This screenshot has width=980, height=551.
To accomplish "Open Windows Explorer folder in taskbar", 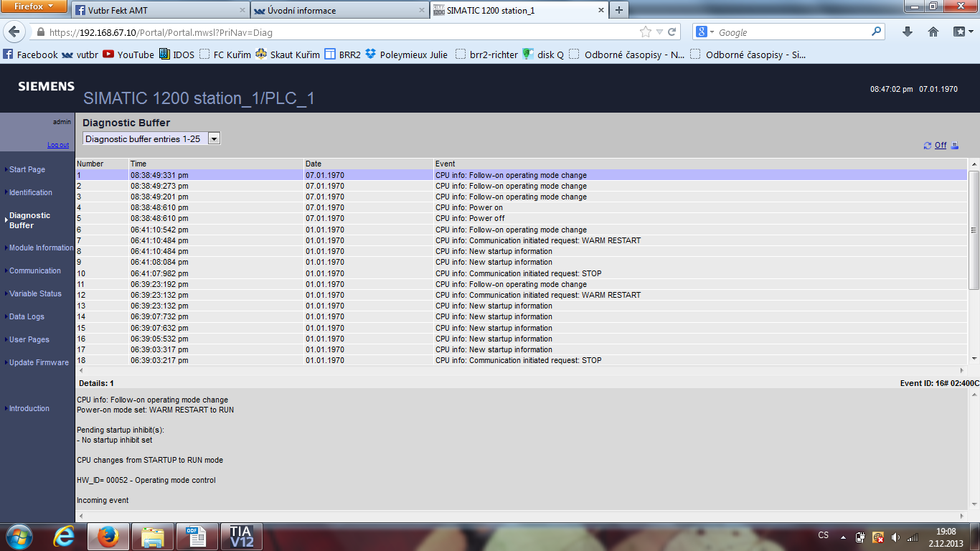I will [x=153, y=536].
